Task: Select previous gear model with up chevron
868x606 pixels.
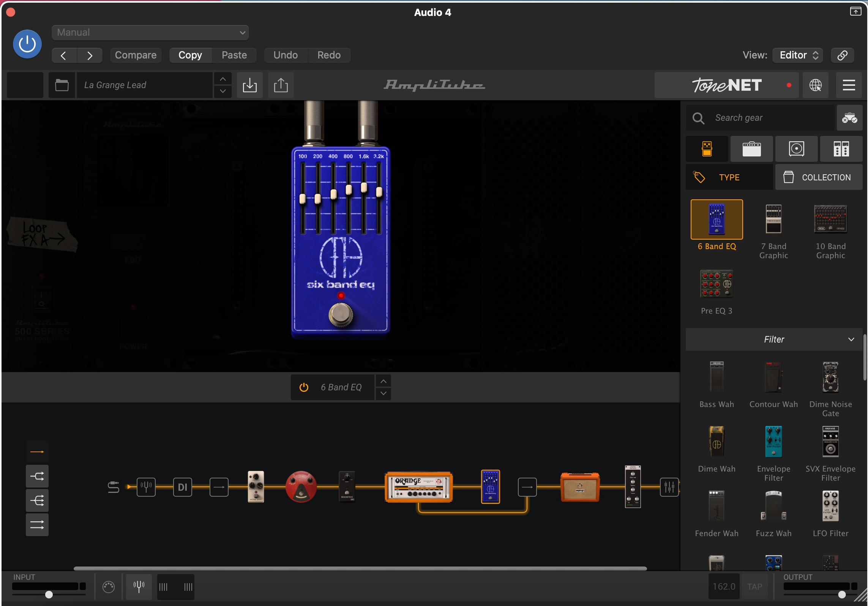Action: (383, 381)
